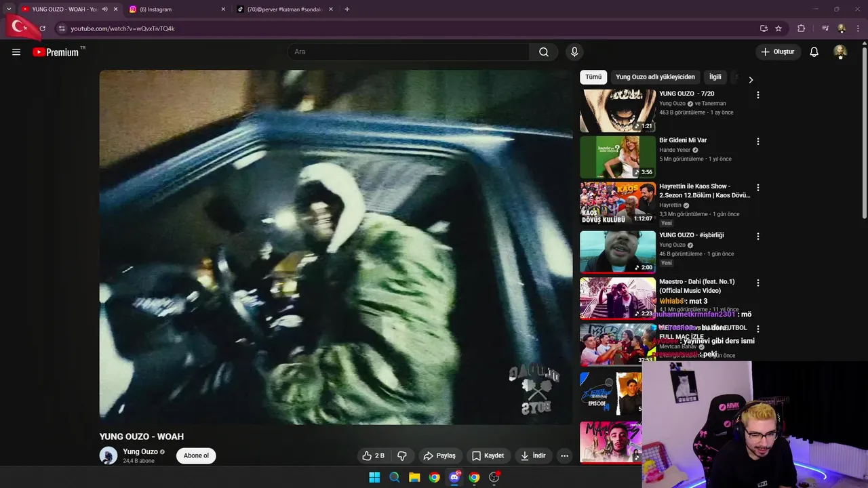Open Chrome extensions puzzle icon
Image resolution: width=868 pixels, height=488 pixels.
[x=802, y=28]
